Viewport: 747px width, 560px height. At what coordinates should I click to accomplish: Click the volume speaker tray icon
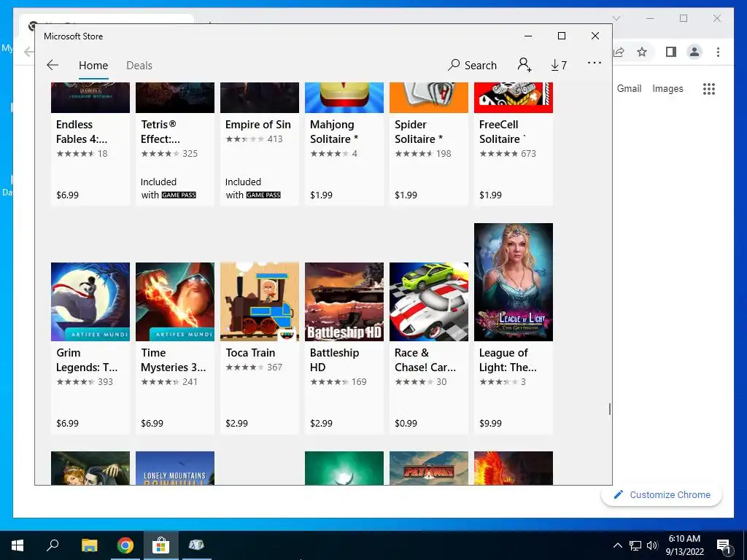coord(652,545)
